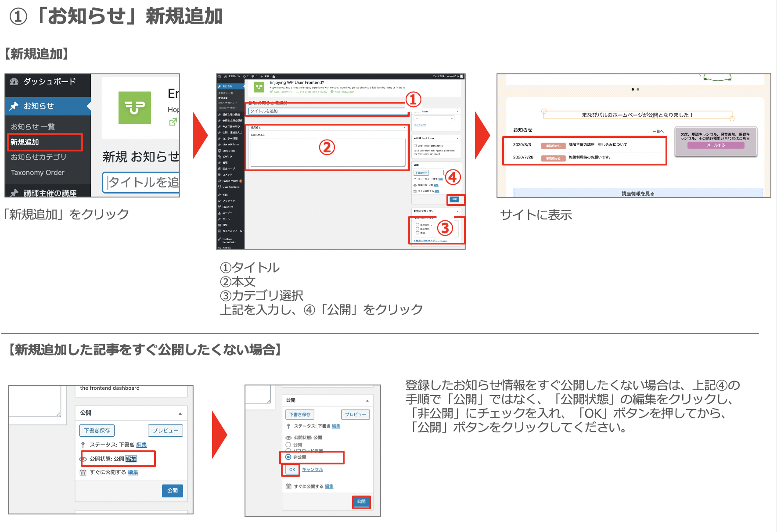Click ユーザー icon in the small sidebar
Image resolution: width=777 pixels, height=532 pixels.
coord(219,213)
